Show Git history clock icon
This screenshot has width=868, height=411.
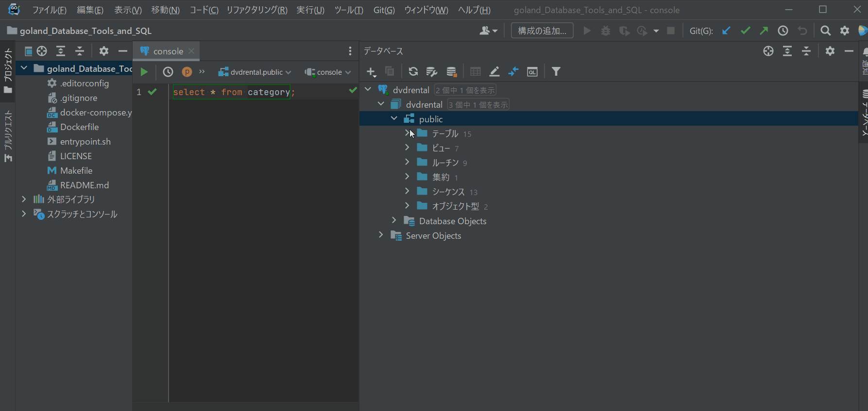click(783, 31)
